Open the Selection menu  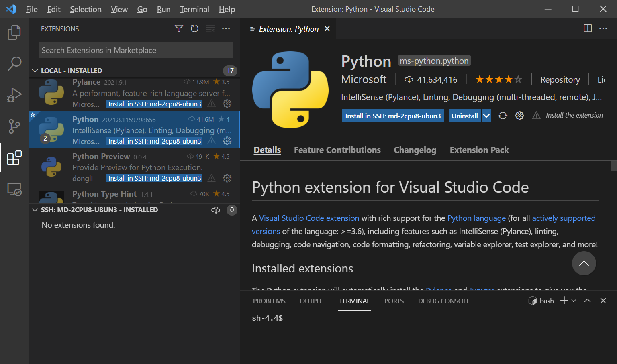coord(86,9)
